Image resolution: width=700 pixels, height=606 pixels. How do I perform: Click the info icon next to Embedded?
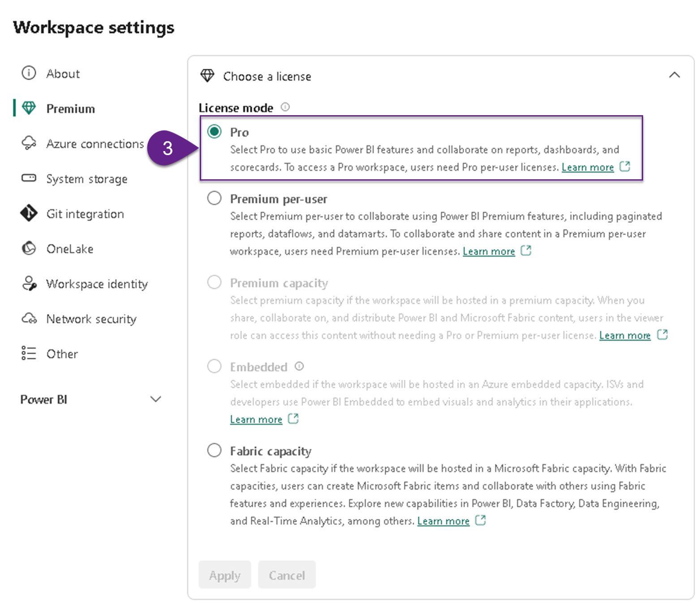(299, 366)
